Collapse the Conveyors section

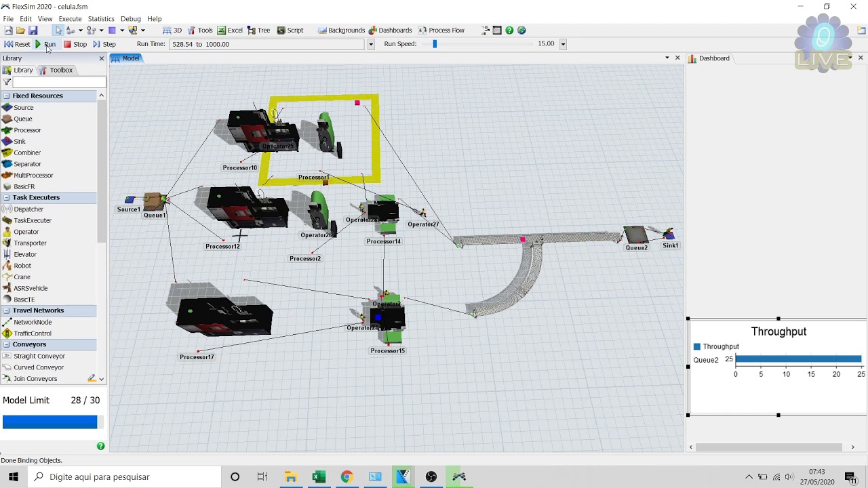[6, 344]
